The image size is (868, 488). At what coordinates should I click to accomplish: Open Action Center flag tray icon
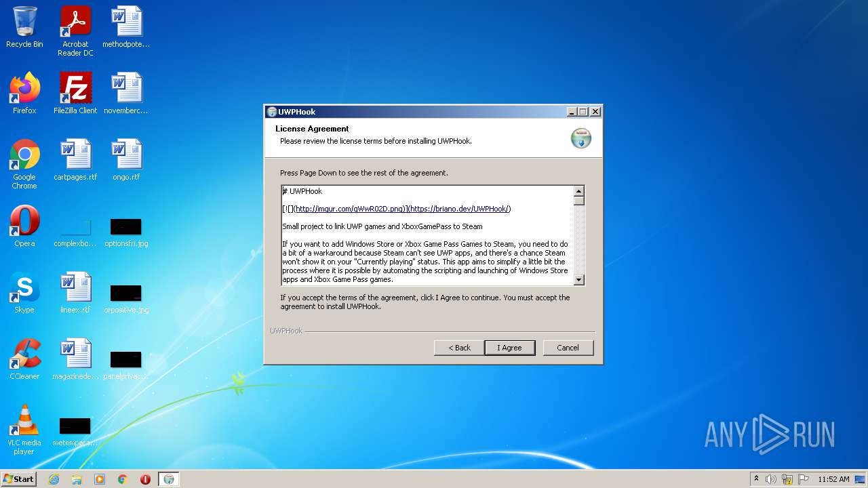coord(804,479)
